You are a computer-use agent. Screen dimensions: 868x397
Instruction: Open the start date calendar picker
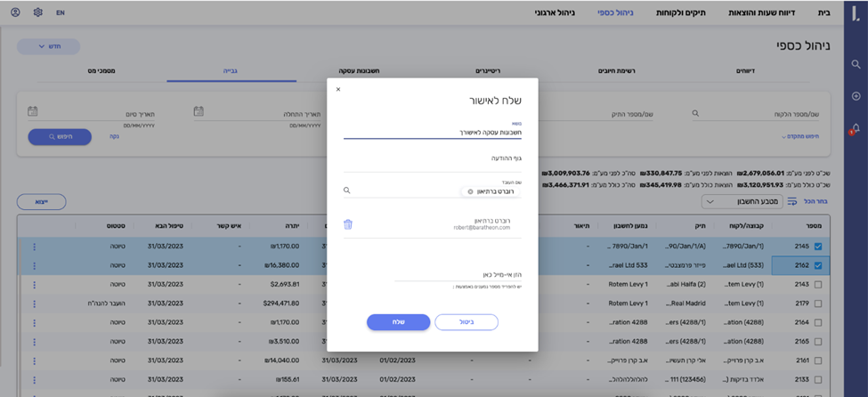coord(199,111)
